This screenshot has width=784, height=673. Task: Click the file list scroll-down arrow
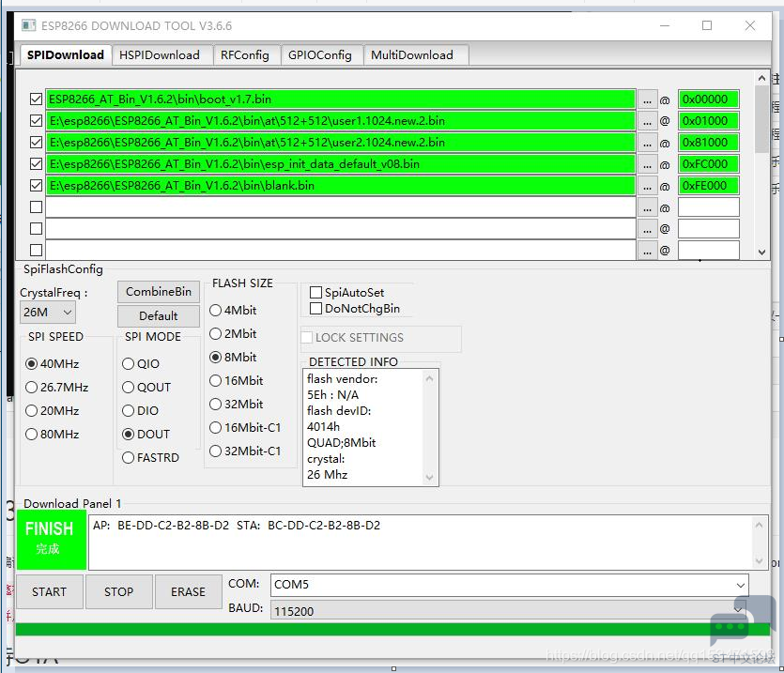point(761,252)
